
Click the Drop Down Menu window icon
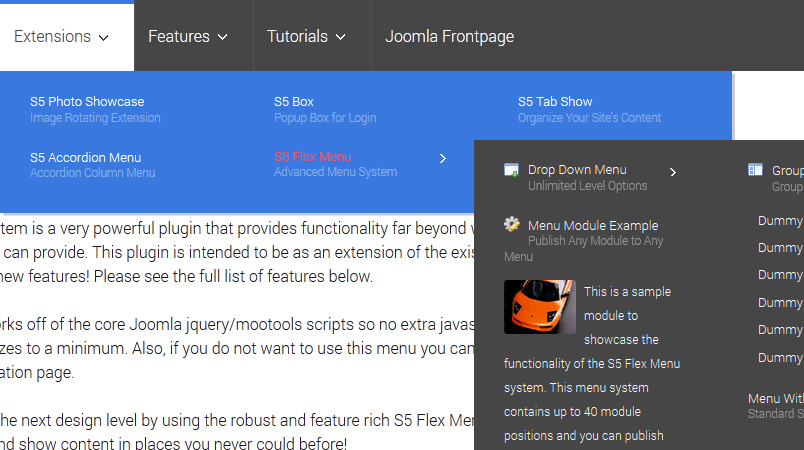point(512,170)
